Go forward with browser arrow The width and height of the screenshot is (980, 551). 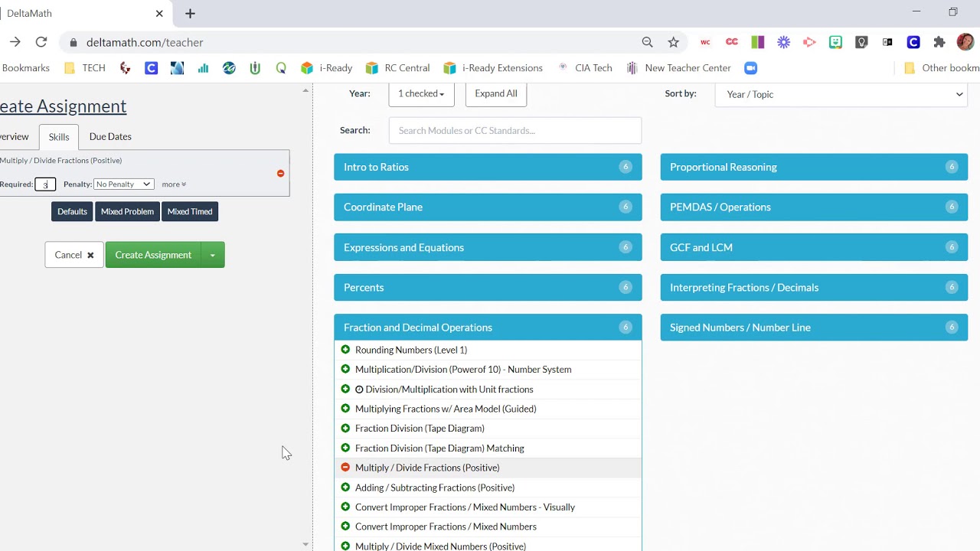click(15, 42)
